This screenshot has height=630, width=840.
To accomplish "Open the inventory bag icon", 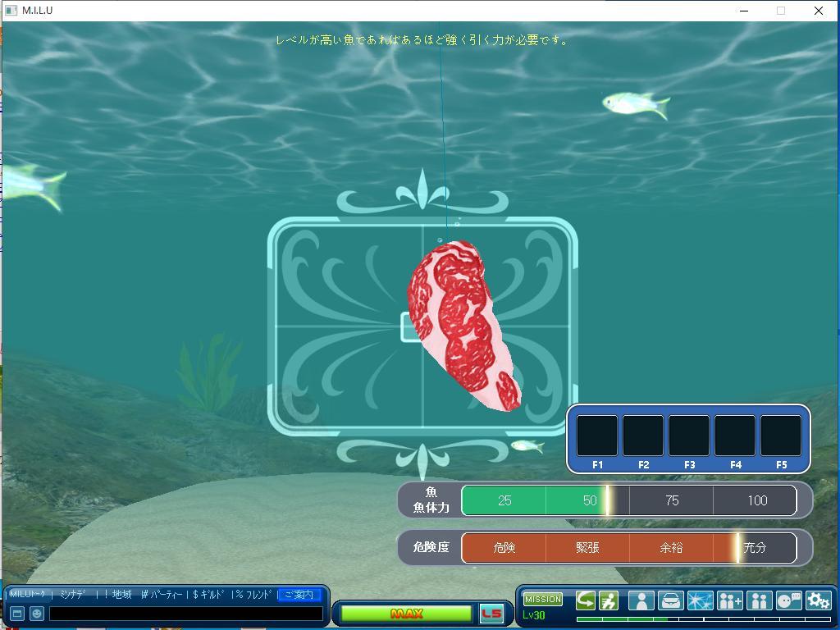I will (671, 600).
